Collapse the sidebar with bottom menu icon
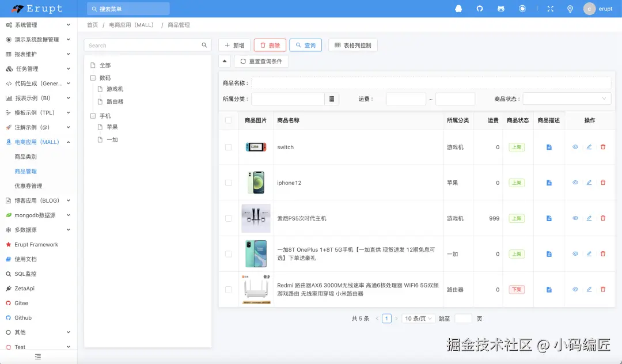 pos(38,357)
